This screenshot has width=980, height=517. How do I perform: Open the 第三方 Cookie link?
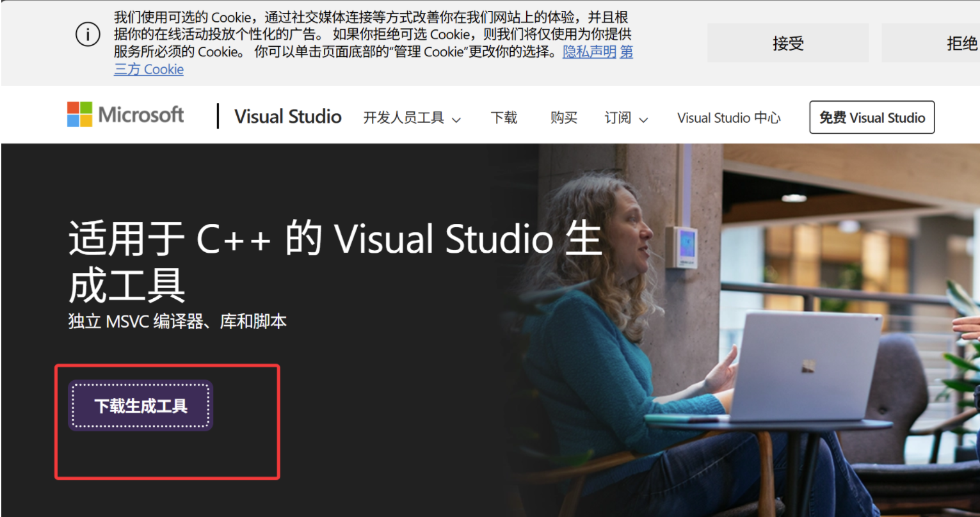pyautogui.click(x=149, y=69)
